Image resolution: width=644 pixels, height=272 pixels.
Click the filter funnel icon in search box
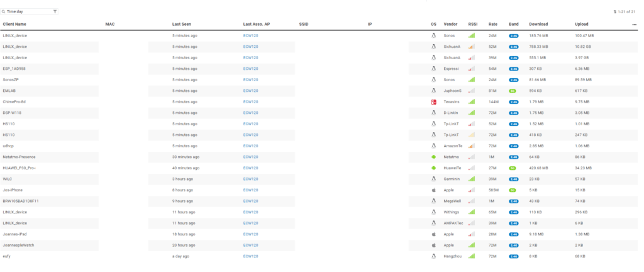55,11
